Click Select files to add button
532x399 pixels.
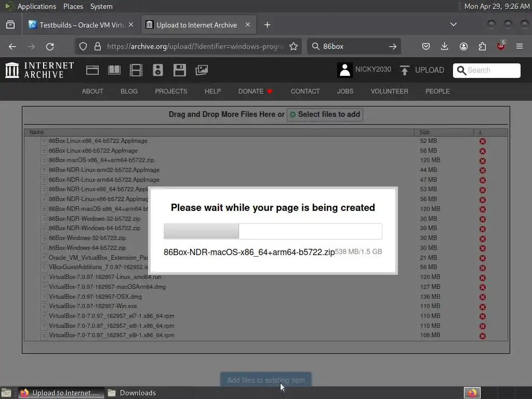[325, 114]
